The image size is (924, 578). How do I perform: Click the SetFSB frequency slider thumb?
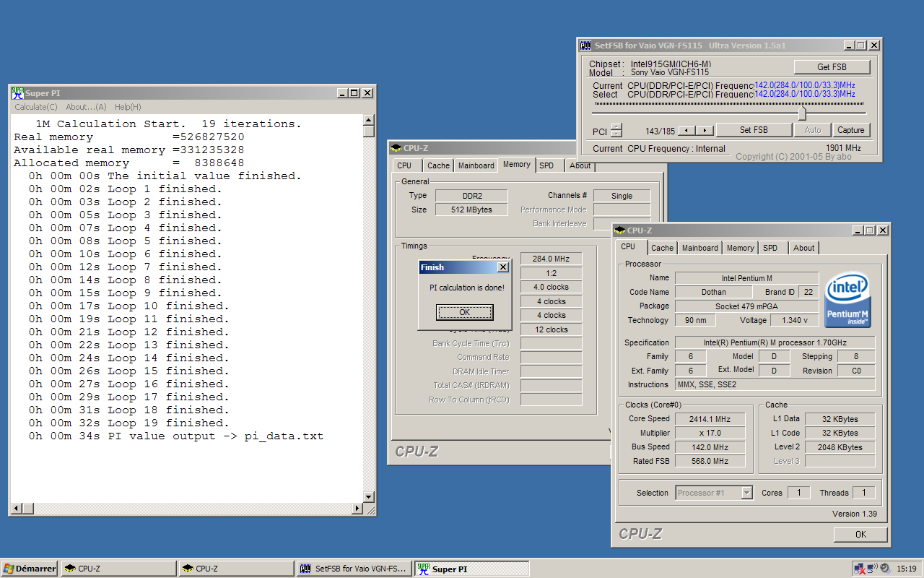coord(801,113)
